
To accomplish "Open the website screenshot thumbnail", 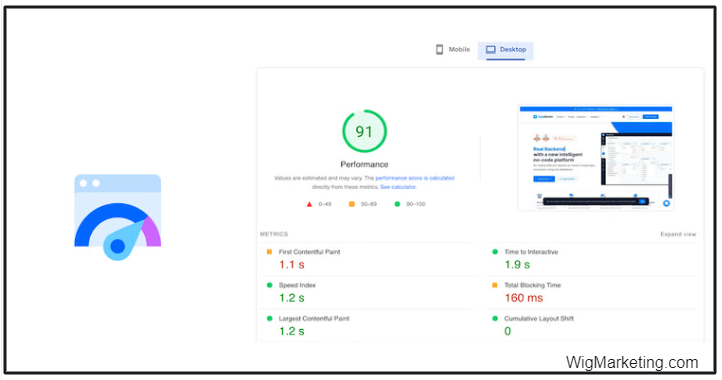I will [596, 158].
